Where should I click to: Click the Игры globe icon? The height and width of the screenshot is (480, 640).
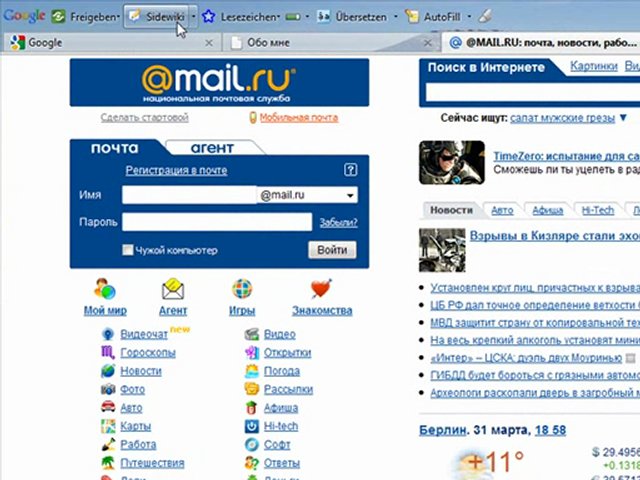pos(242,290)
